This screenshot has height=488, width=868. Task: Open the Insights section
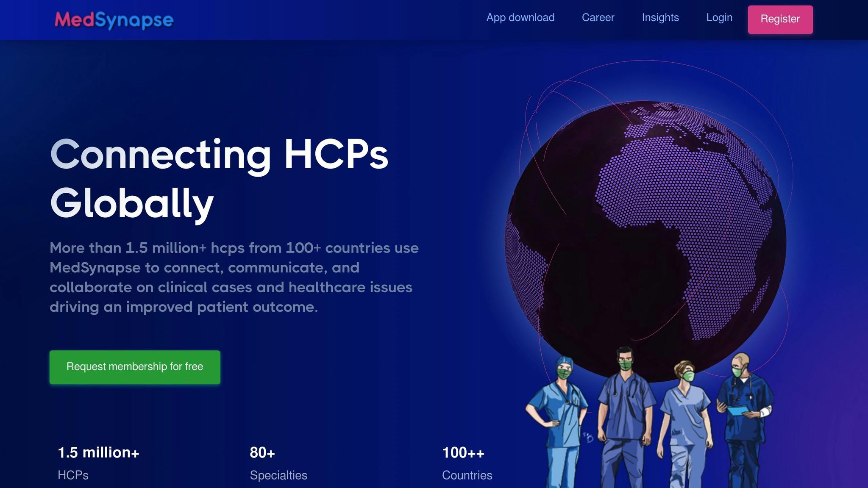click(660, 17)
